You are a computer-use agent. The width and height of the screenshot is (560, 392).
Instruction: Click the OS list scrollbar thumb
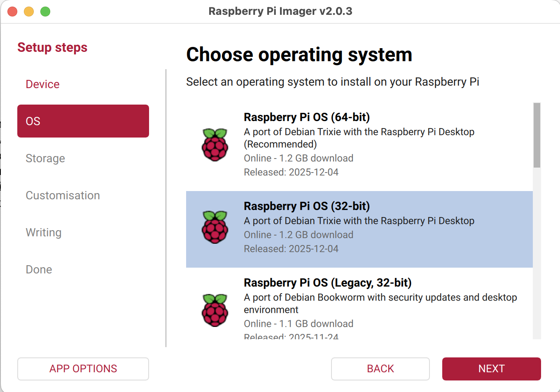click(537, 135)
